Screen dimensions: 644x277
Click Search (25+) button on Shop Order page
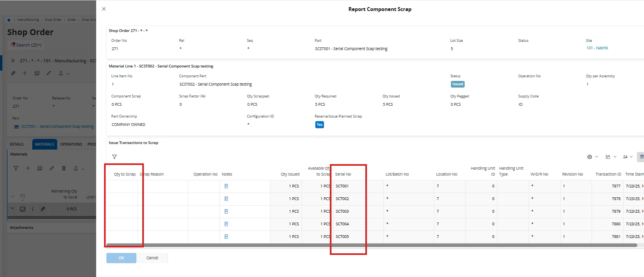point(26,45)
